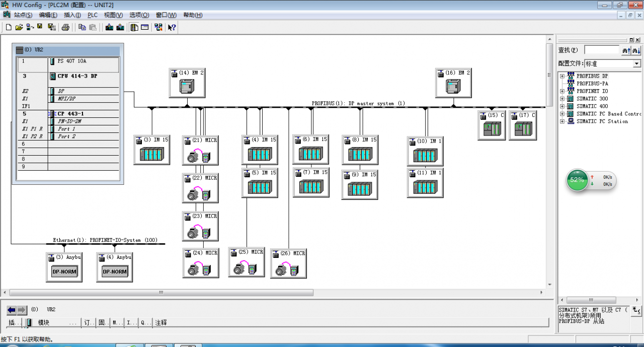Screen dimensions: 644x347
Task: Open the PLC menu
Action: tap(93, 15)
